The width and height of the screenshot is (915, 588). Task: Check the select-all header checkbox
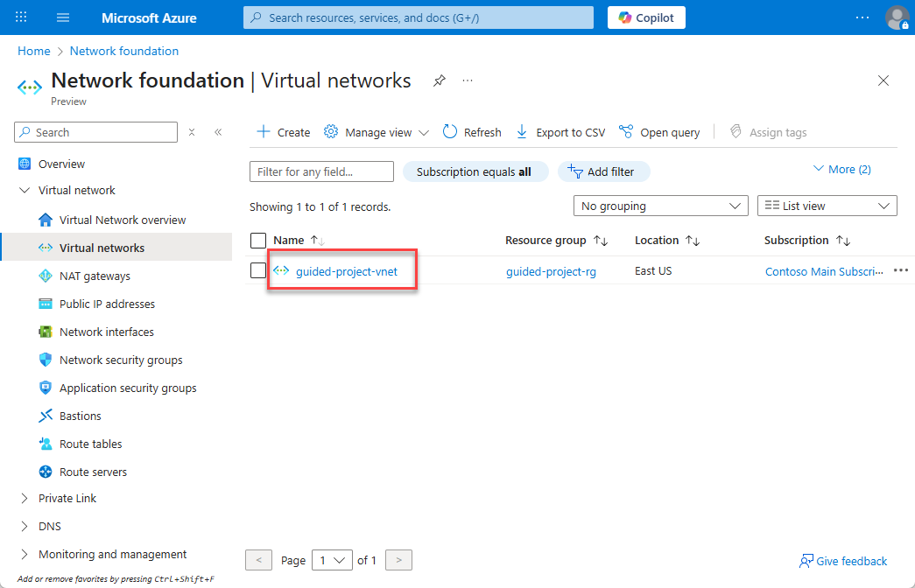[x=258, y=241]
